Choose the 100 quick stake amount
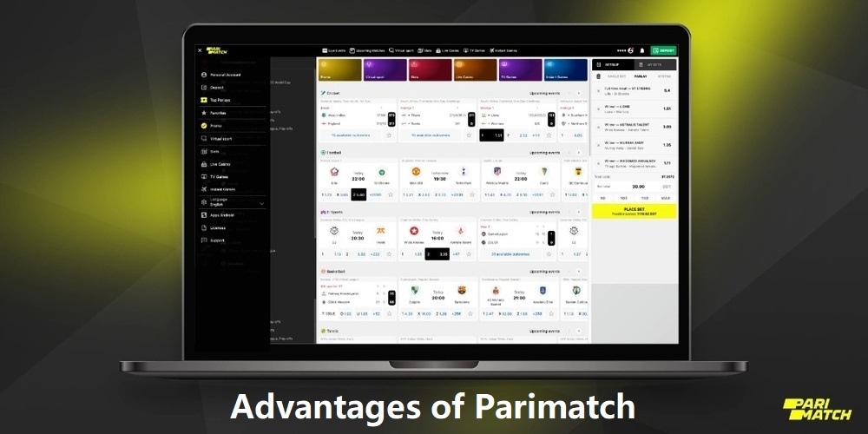Viewport: 868px width, 434px height. coord(624,198)
